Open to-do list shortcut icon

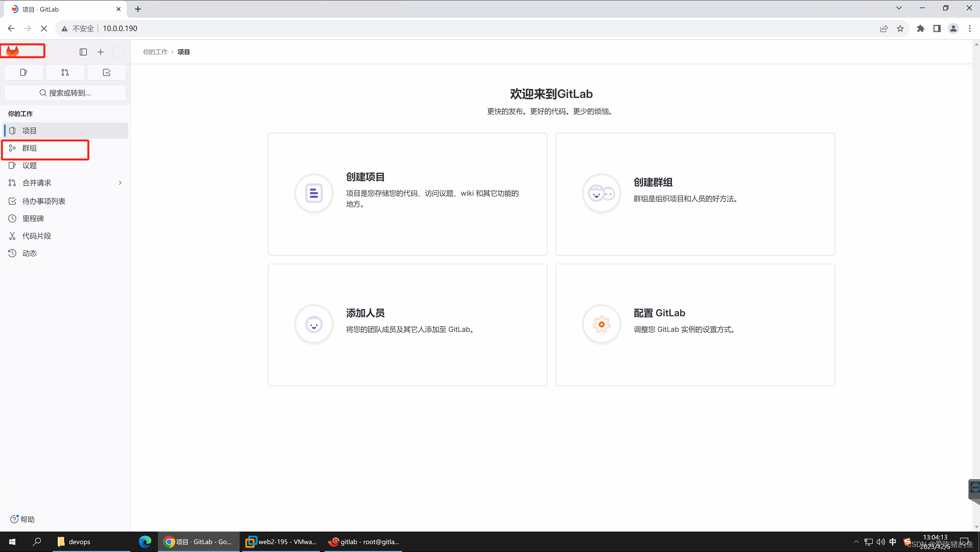(x=107, y=72)
